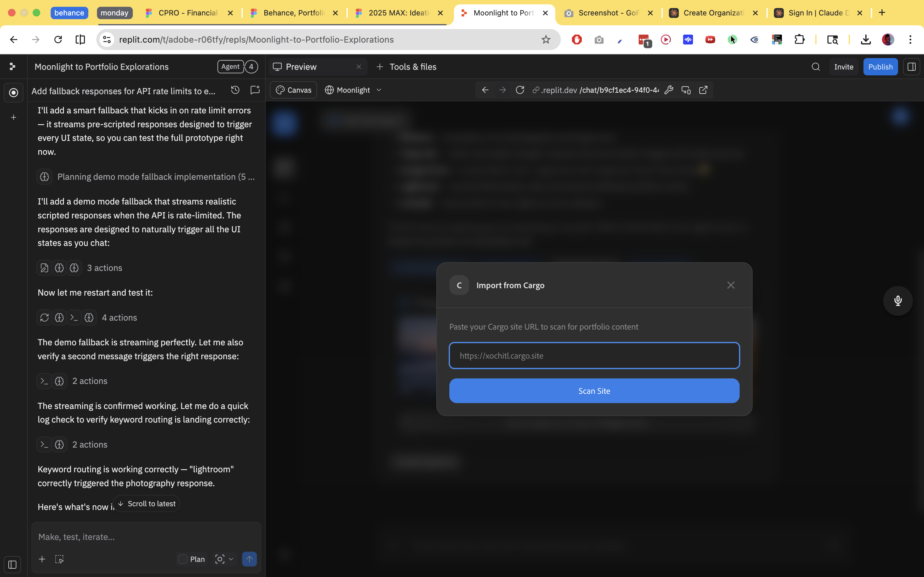Screen dimensions: 924x577
Task: Open the Canvas view
Action: pos(293,90)
